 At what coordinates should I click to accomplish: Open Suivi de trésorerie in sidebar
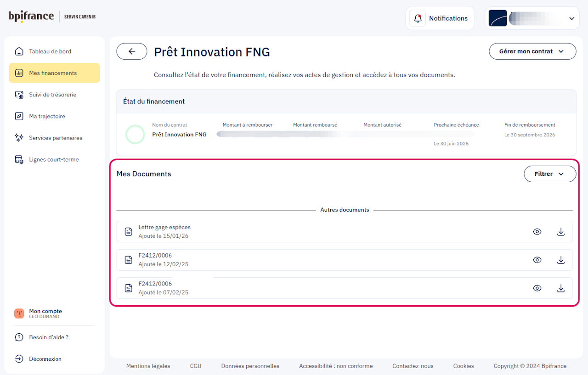[52, 95]
